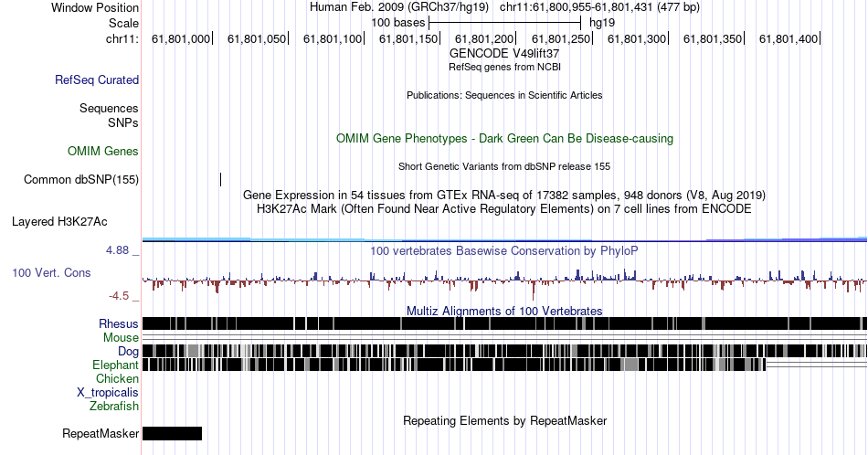Click 'Short Genetic Variants from dbSNP' title

(504, 166)
